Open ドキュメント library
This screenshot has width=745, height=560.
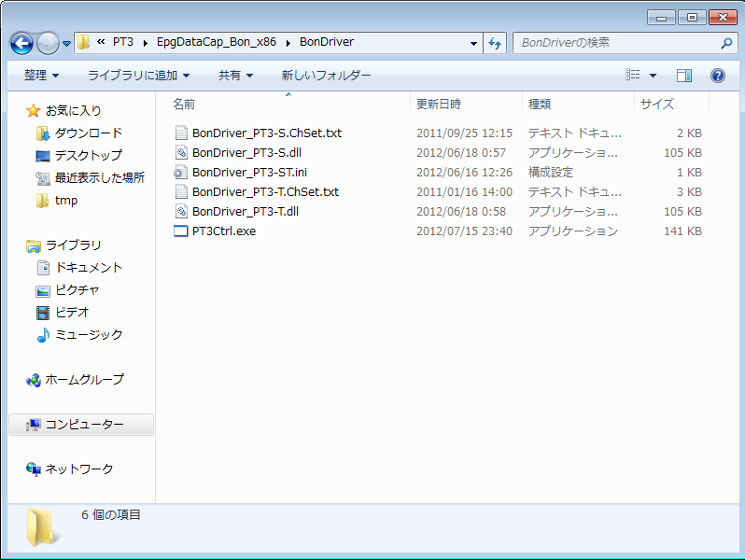[89, 268]
